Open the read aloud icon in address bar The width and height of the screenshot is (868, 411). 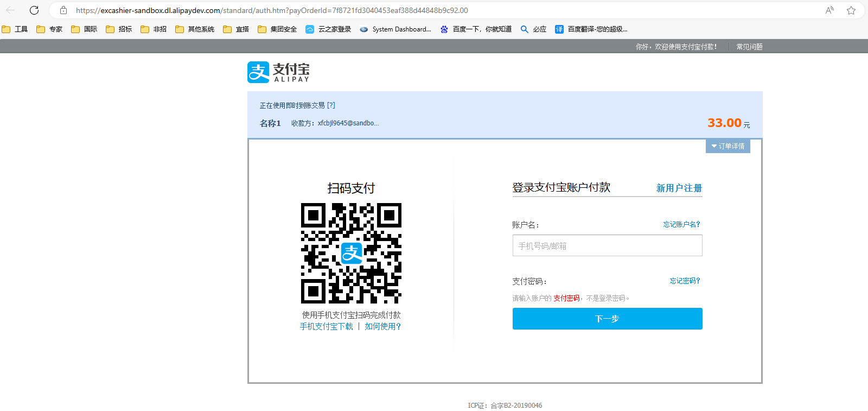pyautogui.click(x=829, y=10)
